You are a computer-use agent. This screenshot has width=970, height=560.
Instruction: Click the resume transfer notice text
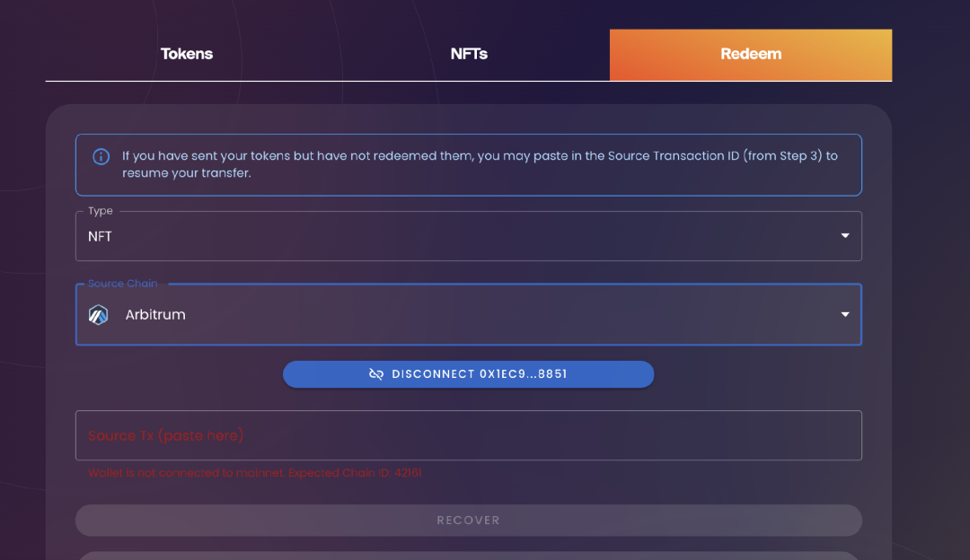(x=480, y=164)
